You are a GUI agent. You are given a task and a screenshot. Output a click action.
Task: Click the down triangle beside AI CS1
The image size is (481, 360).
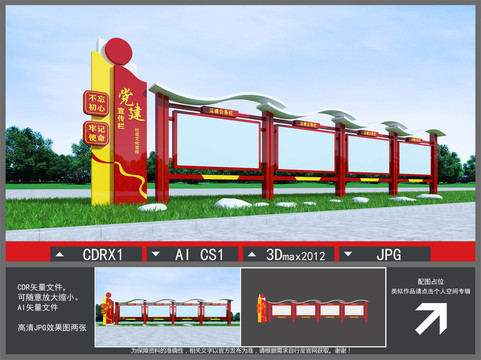(155, 254)
